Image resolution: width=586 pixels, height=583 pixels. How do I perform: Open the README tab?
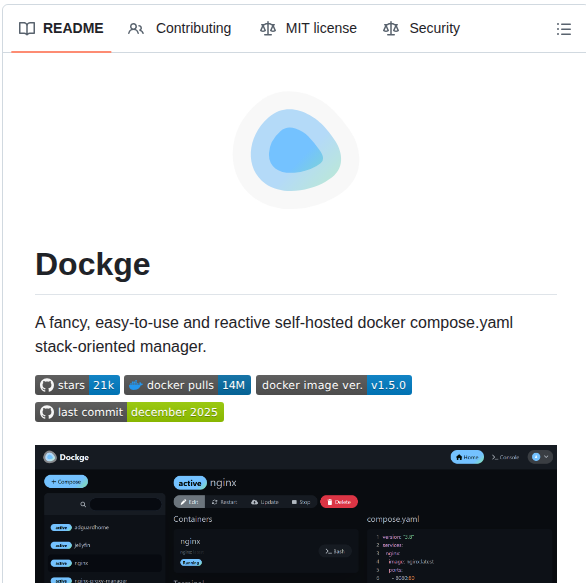click(x=61, y=28)
